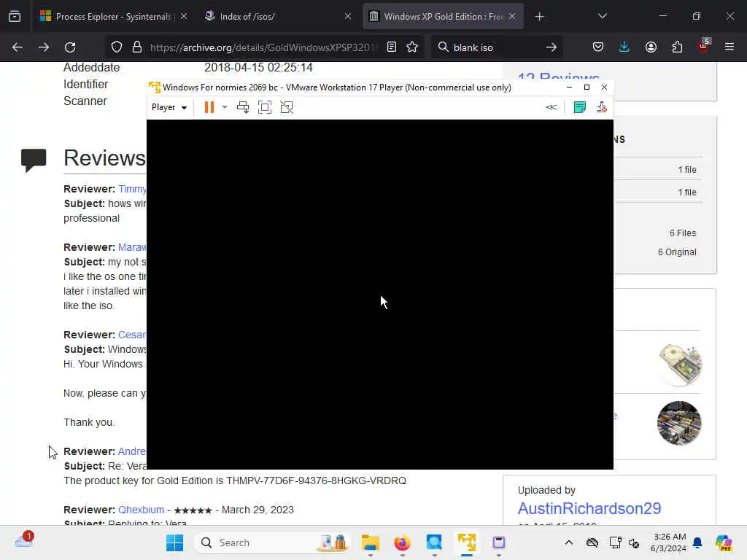The height and width of the screenshot is (560, 747).
Task: Open the Firefox downloads panel
Action: click(624, 47)
